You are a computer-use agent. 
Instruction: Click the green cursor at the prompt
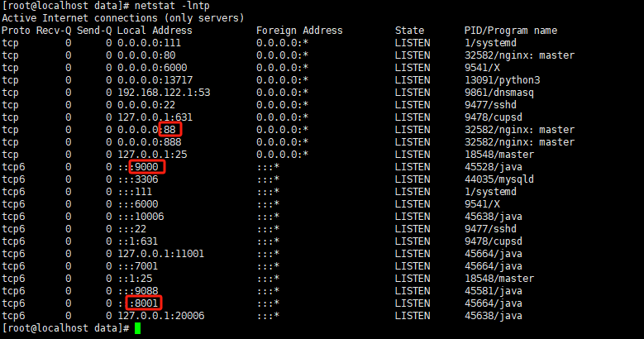[x=137, y=328]
